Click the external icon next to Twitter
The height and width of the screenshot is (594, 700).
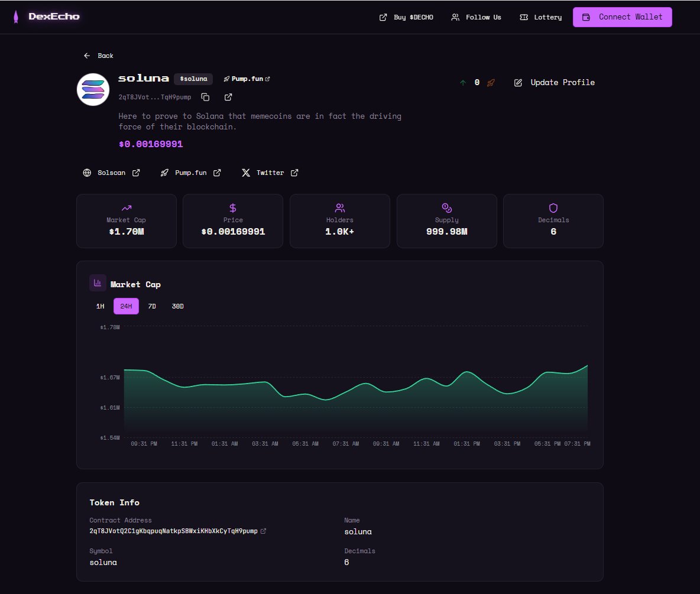pos(294,173)
